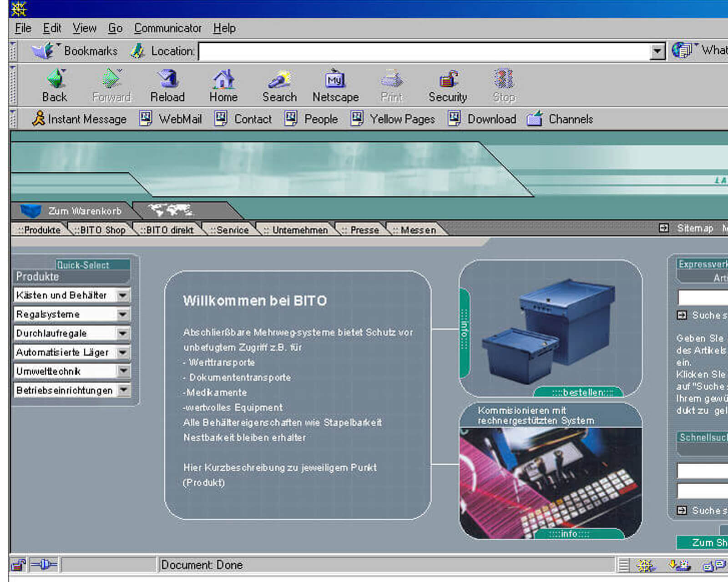
Task: Open the Location bar dropdown arrow
Action: [x=657, y=51]
